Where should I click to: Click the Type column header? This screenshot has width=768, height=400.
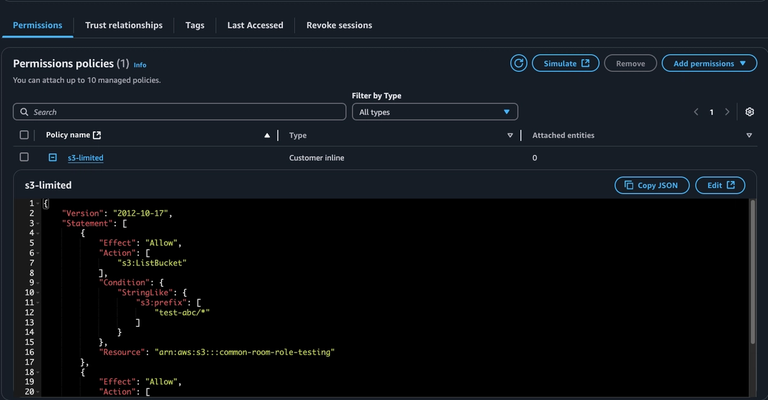coord(298,135)
